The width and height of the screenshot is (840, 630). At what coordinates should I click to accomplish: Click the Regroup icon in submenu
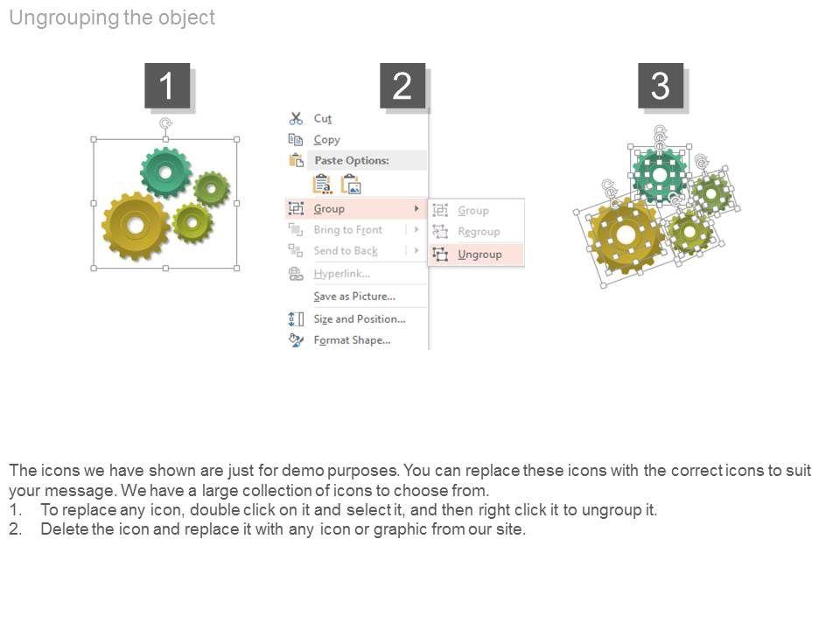click(440, 232)
